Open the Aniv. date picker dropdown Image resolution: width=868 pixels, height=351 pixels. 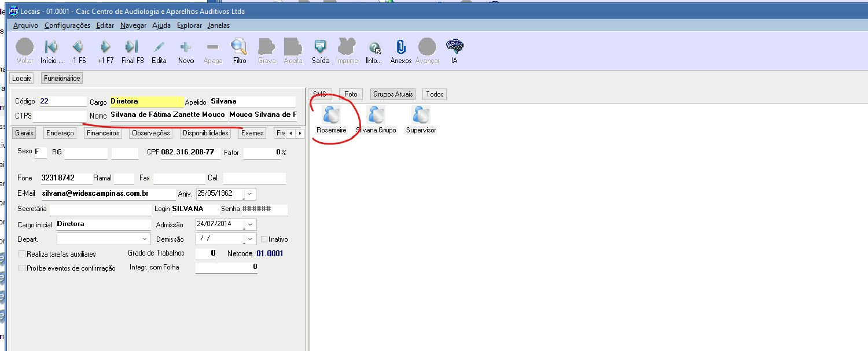249,194
